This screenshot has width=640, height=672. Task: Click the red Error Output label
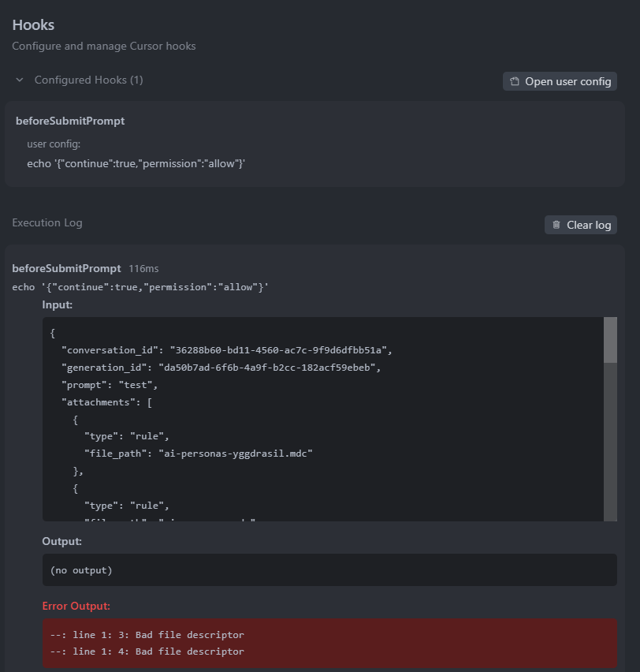point(76,607)
